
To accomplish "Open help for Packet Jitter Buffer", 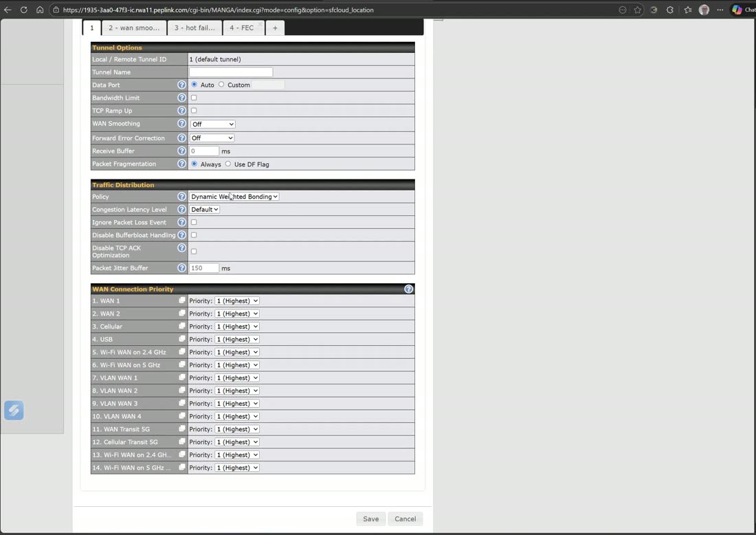I will pyautogui.click(x=181, y=267).
